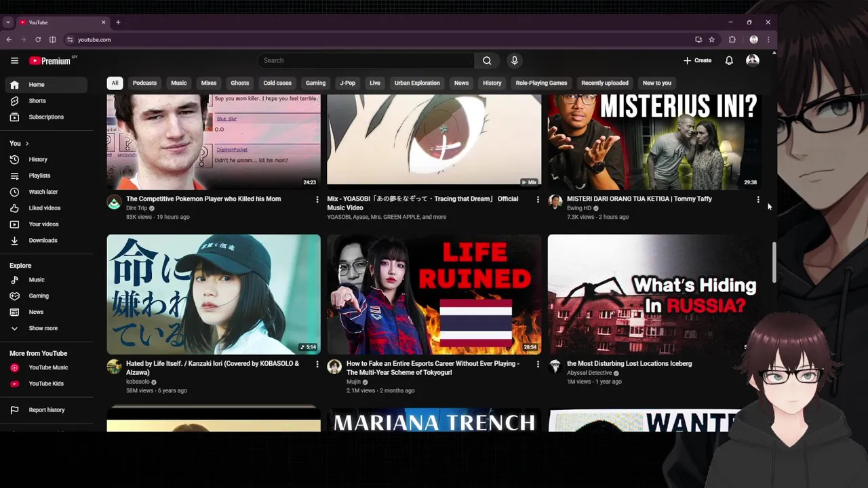The height and width of the screenshot is (488, 868).
Task: Open the Mujin channel avatar
Action: point(334,367)
